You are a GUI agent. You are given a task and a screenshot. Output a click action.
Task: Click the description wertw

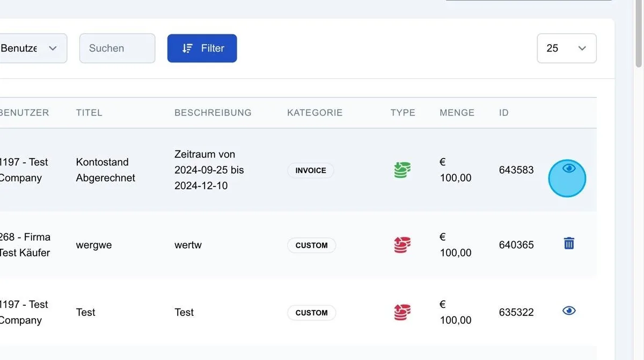coord(188,245)
